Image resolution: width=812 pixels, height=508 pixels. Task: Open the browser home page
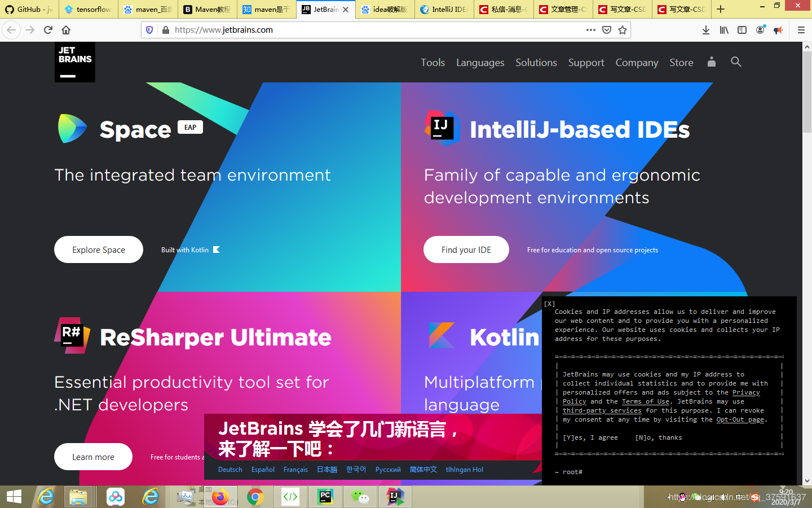pyautogui.click(x=66, y=30)
